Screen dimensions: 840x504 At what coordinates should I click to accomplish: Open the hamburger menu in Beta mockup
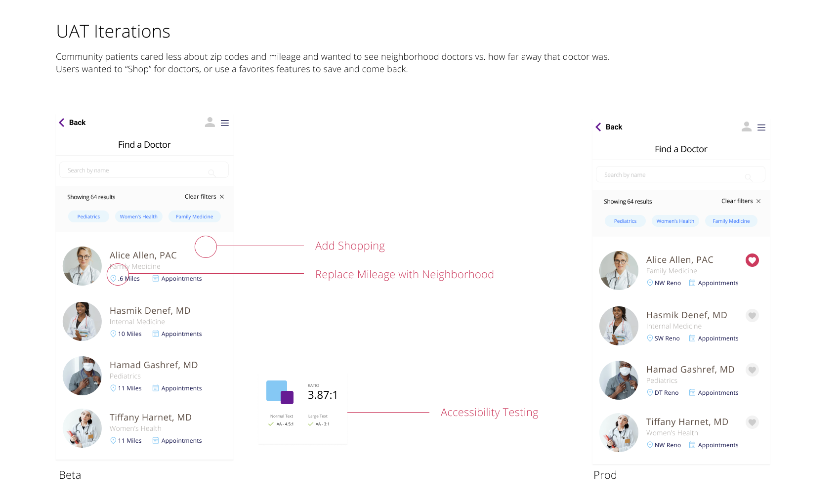225,123
